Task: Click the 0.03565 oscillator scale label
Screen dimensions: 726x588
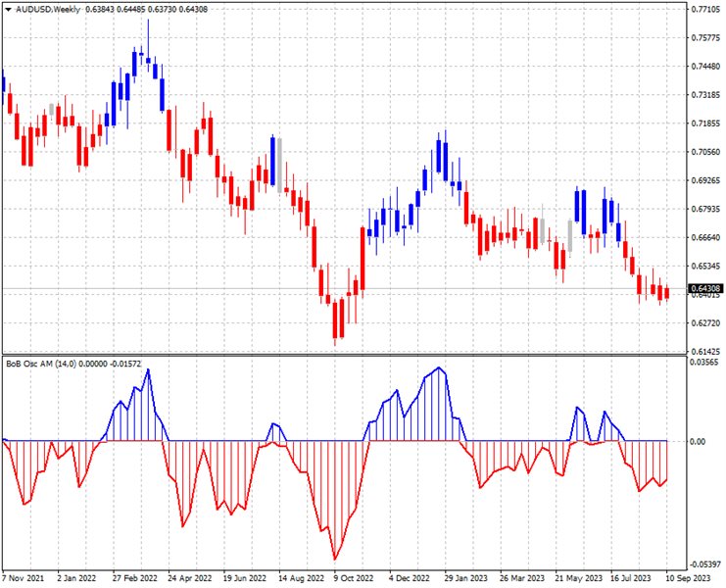Action: coord(705,363)
